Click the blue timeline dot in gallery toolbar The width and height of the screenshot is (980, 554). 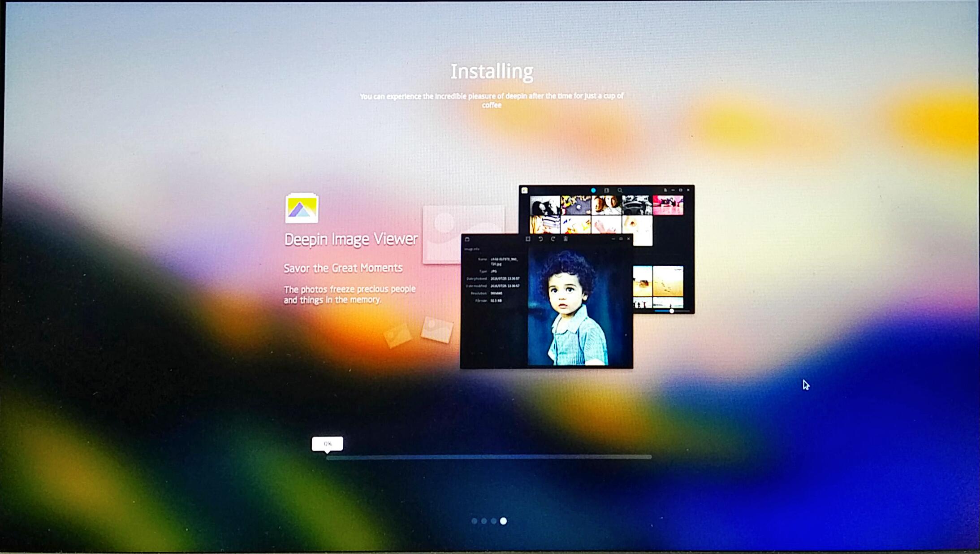(593, 190)
